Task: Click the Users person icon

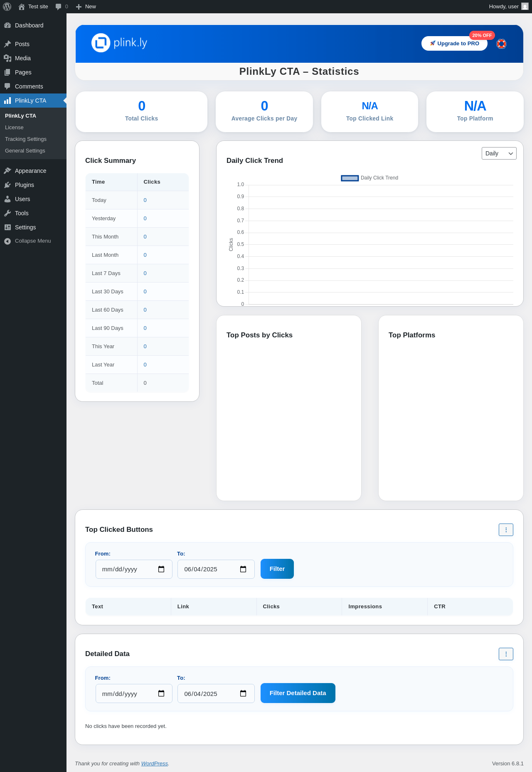Action: pyautogui.click(x=7, y=199)
